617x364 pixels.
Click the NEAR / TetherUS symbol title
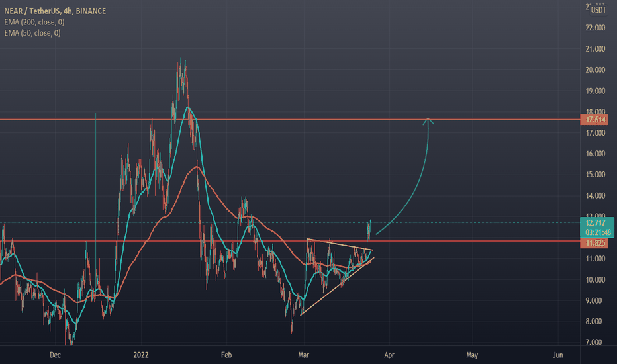click(x=55, y=11)
